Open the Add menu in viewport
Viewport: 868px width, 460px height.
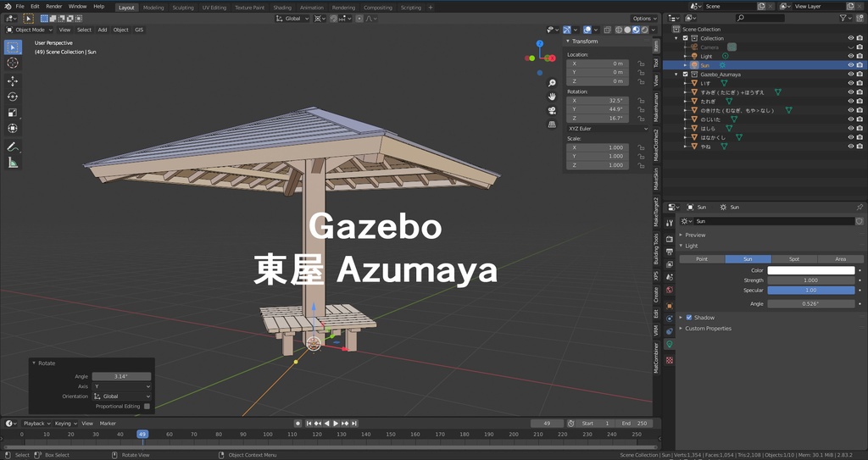point(103,30)
